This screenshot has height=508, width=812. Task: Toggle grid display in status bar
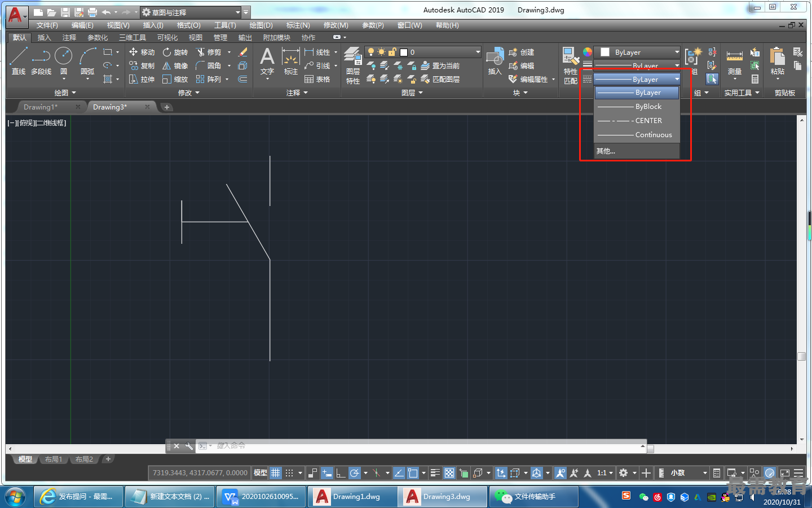275,473
